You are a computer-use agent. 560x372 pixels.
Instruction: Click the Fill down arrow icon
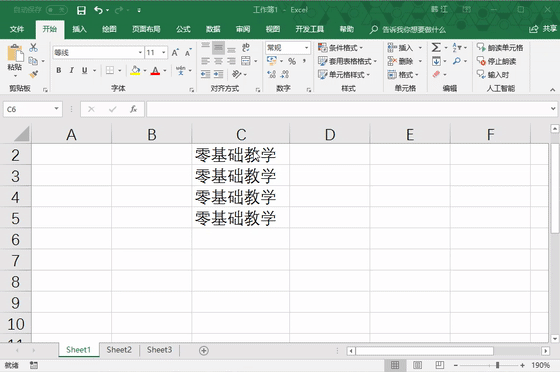click(x=436, y=61)
